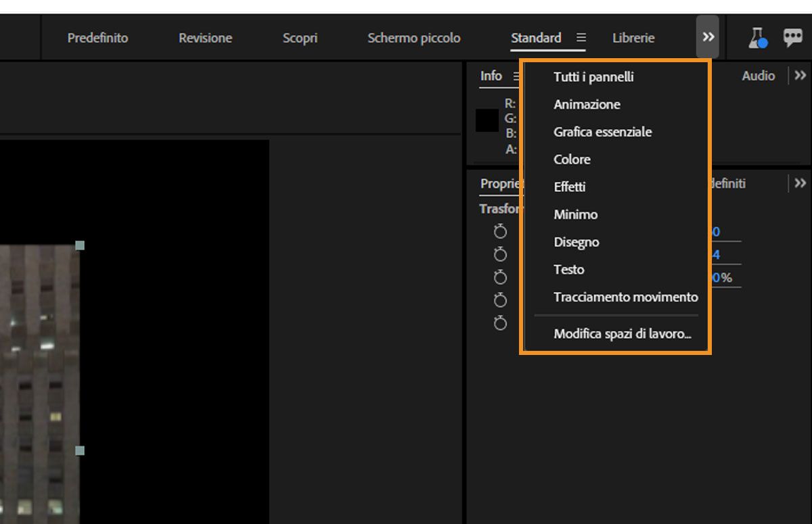Expand hidden tabs in the Properties panel group
The image size is (812, 524).
800,183
